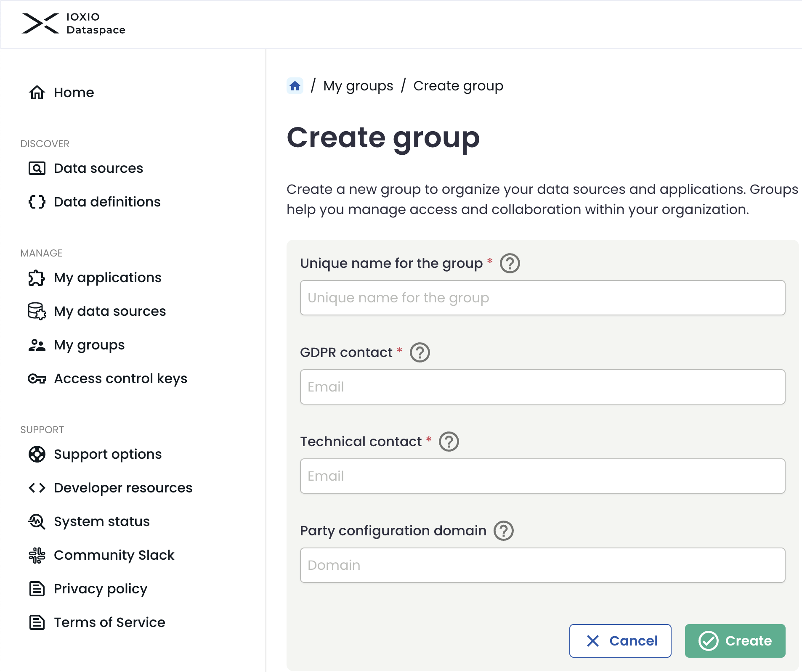View the Privacy policy
This screenshot has height=672, width=802.
[x=100, y=589]
